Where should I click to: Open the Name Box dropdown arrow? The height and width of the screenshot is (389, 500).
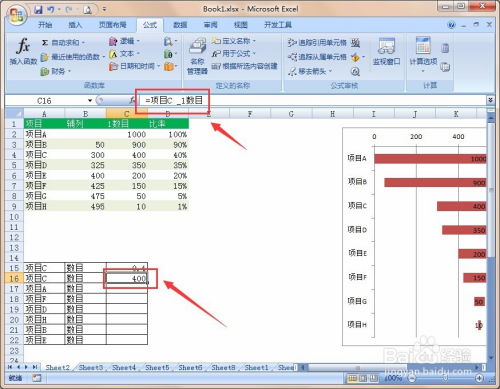click(90, 100)
